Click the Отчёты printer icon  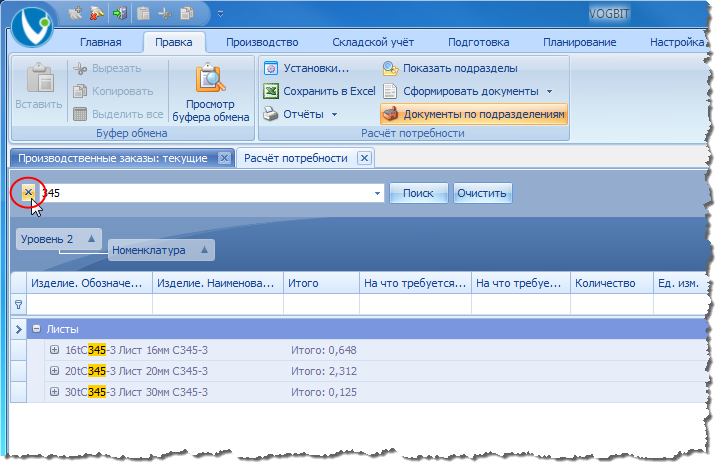coord(271,114)
